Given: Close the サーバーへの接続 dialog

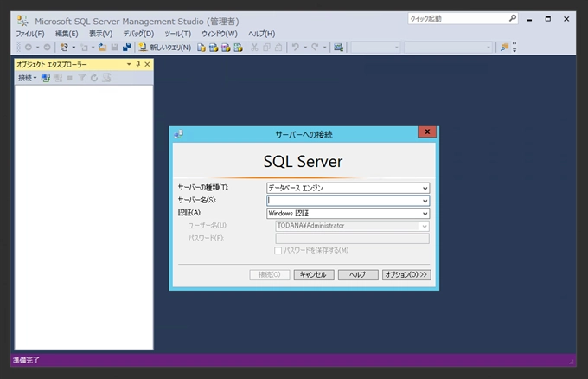Looking at the screenshot, I should click(427, 132).
